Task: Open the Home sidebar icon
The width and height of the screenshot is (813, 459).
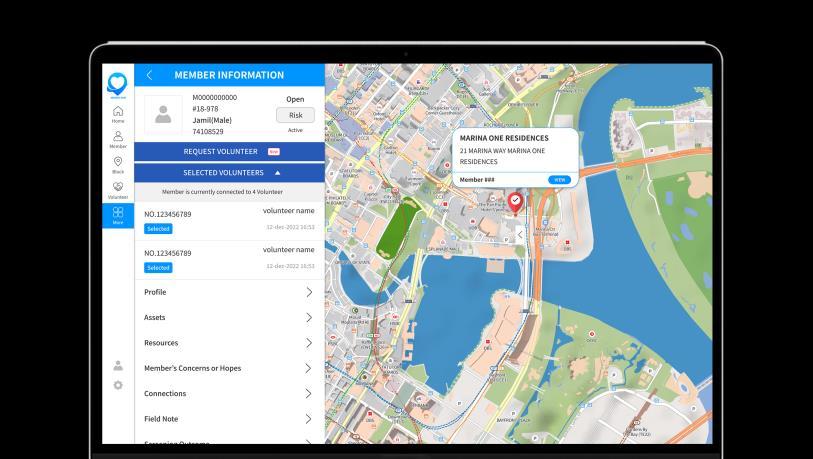Action: [118, 114]
